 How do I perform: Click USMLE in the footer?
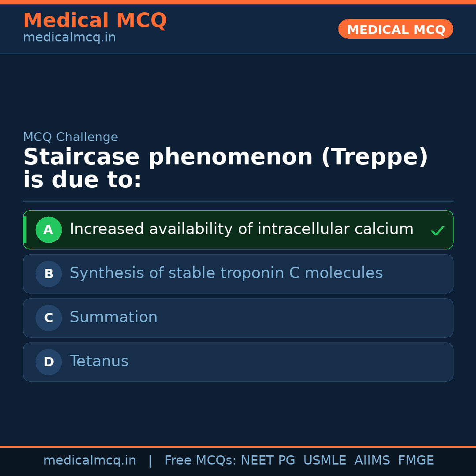click(x=324, y=461)
